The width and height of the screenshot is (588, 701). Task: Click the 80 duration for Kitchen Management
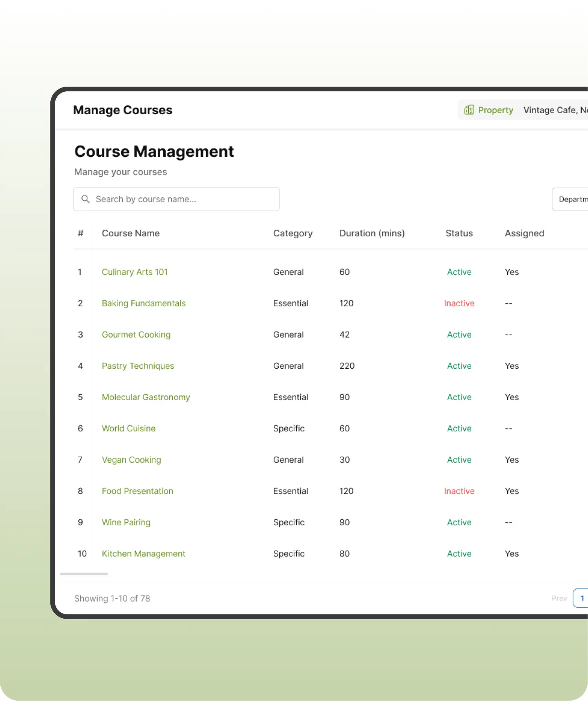(x=344, y=554)
